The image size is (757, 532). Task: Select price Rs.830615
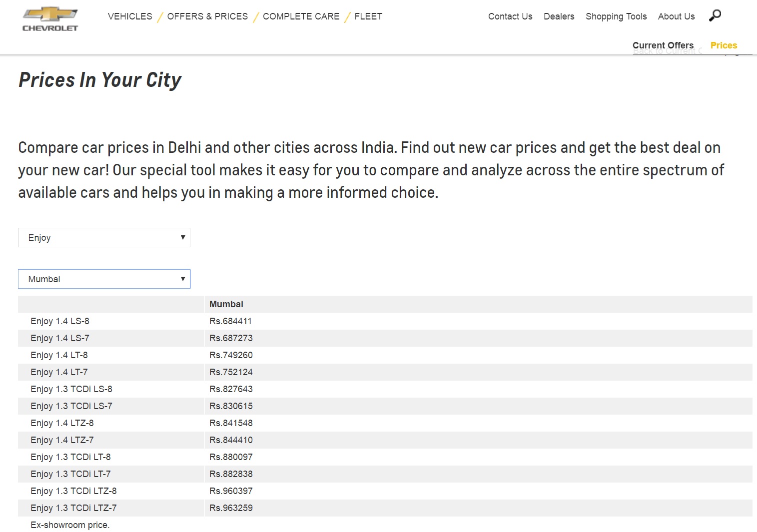(x=231, y=406)
